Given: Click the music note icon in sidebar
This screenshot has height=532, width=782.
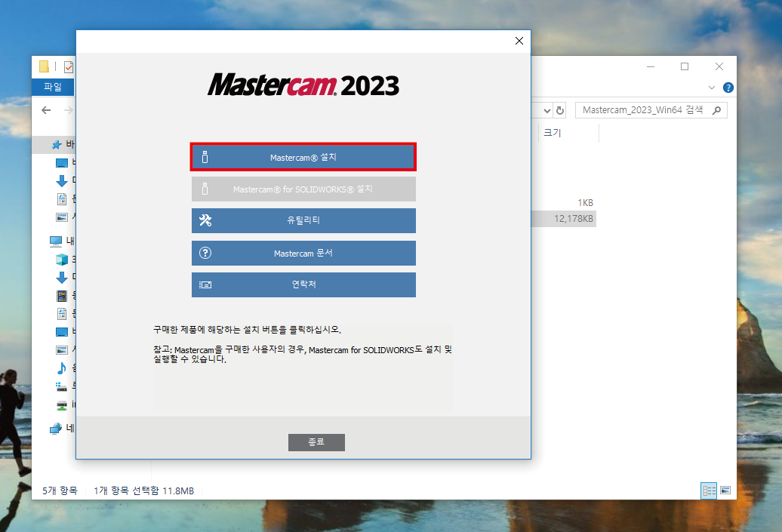Looking at the screenshot, I should point(62,368).
